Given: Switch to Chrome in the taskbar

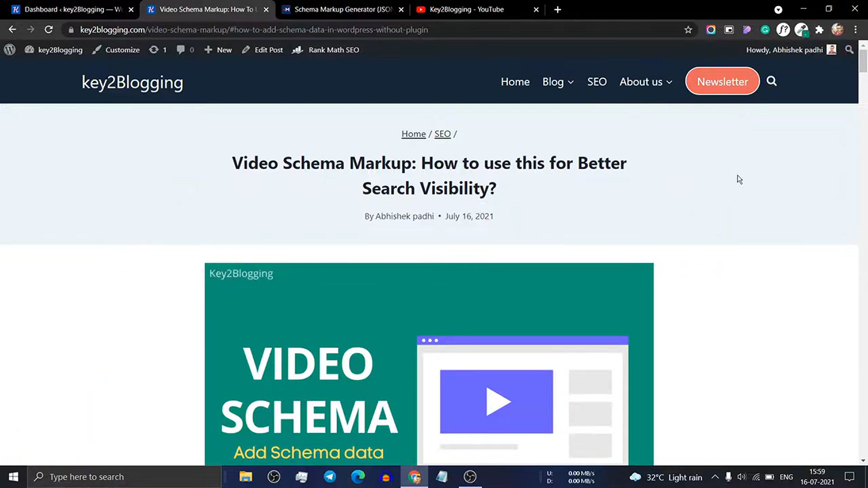Looking at the screenshot, I should pos(414,477).
